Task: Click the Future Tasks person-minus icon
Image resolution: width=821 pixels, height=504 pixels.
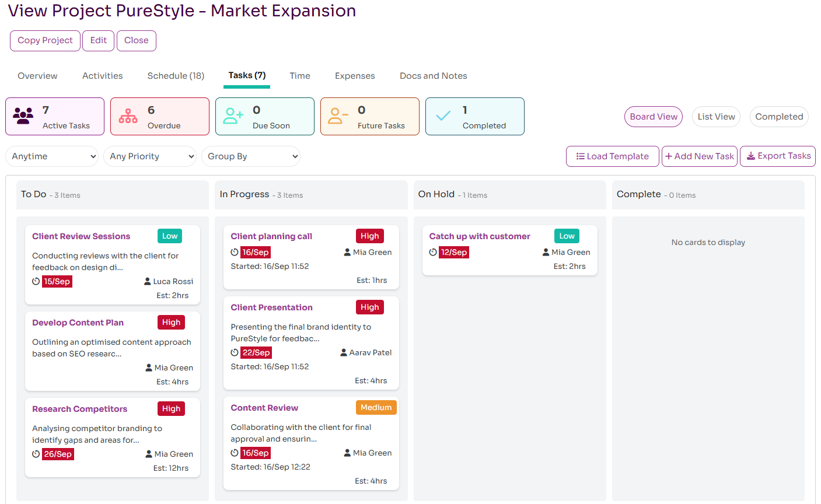Action: pos(338,116)
